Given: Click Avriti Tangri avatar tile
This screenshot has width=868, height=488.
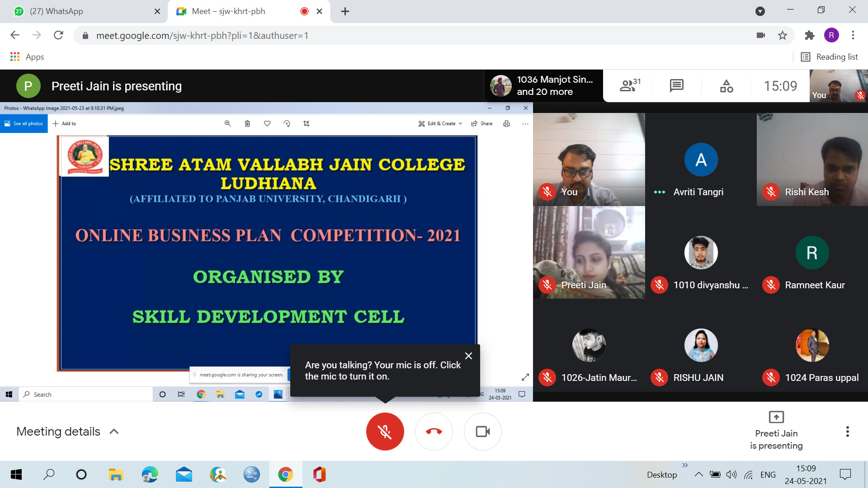Looking at the screenshot, I should [x=701, y=160].
